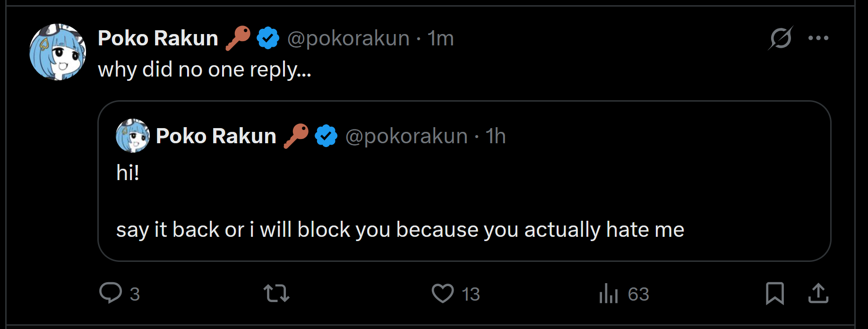The image size is (868, 329).
Task: Open the @pokorakun handle on main tweet
Action: coord(348,38)
